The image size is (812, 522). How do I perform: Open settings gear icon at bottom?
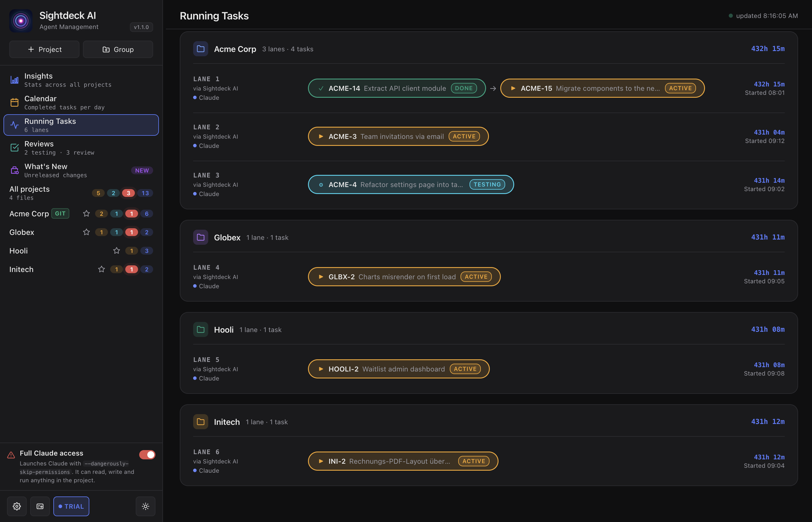click(17, 506)
